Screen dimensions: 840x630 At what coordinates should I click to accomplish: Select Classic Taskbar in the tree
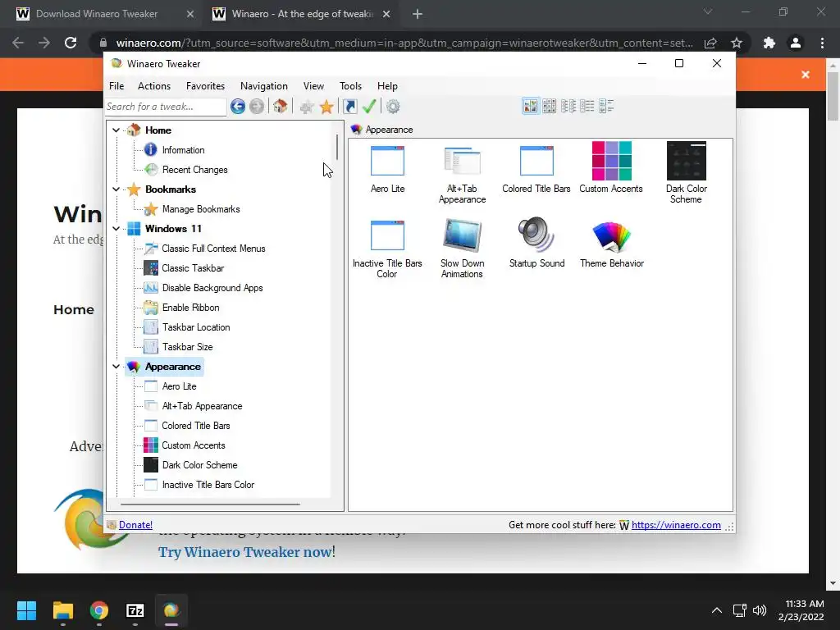(193, 268)
